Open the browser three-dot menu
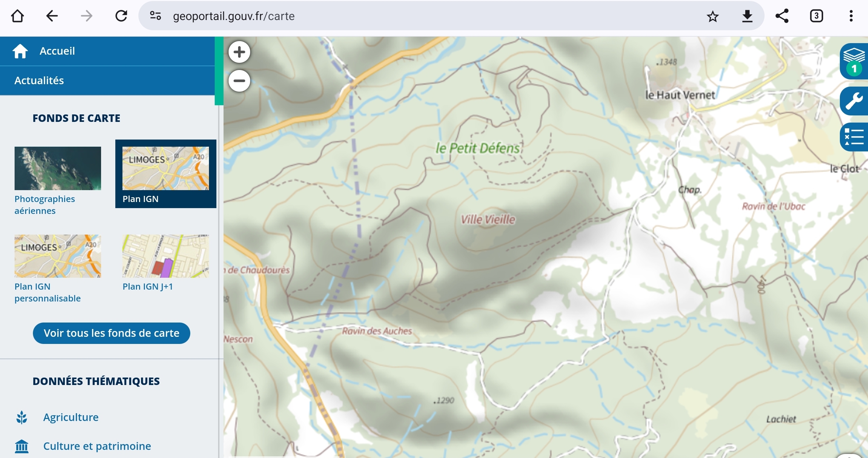 [851, 16]
